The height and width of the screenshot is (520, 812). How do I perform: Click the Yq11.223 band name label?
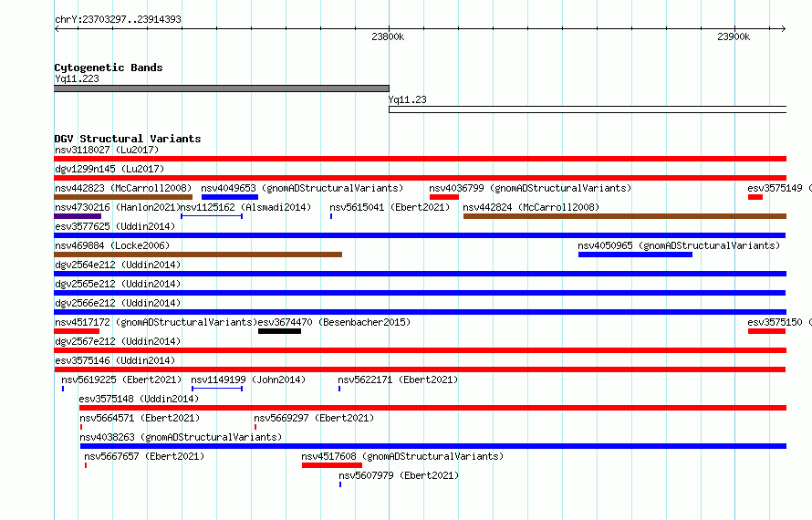click(77, 78)
